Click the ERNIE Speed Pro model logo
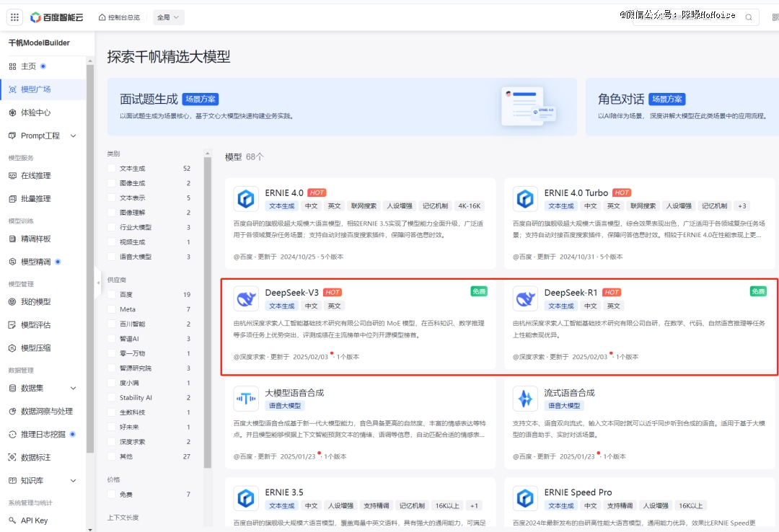Viewport: 779px width, 532px height. coord(525,498)
